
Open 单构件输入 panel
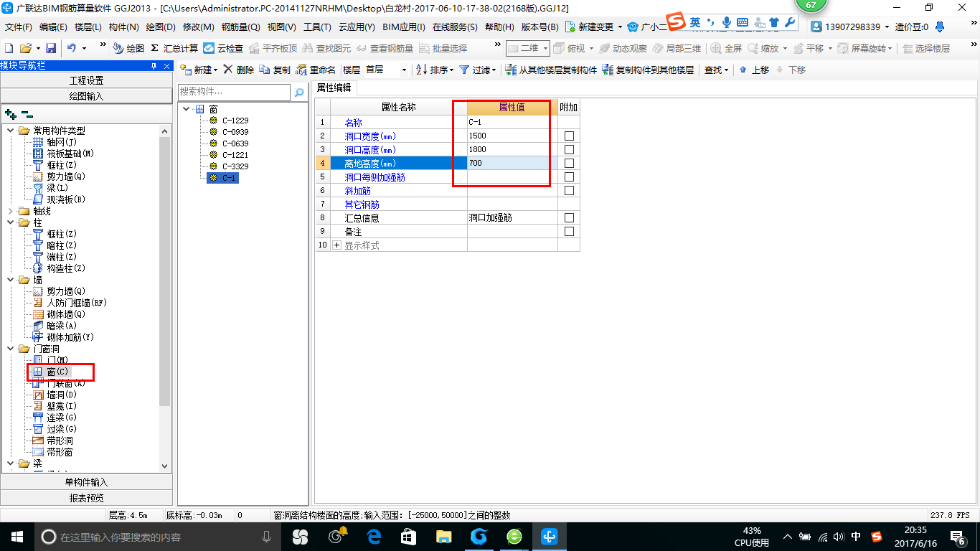(x=86, y=482)
